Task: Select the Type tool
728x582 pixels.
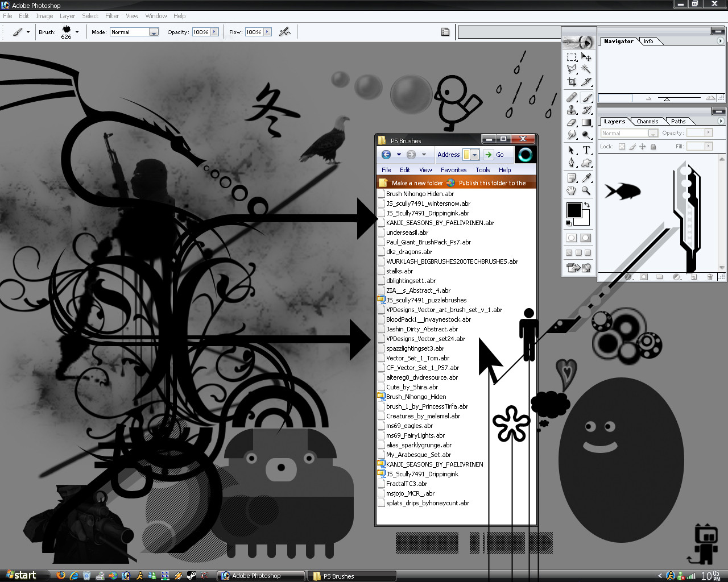Action: point(586,150)
